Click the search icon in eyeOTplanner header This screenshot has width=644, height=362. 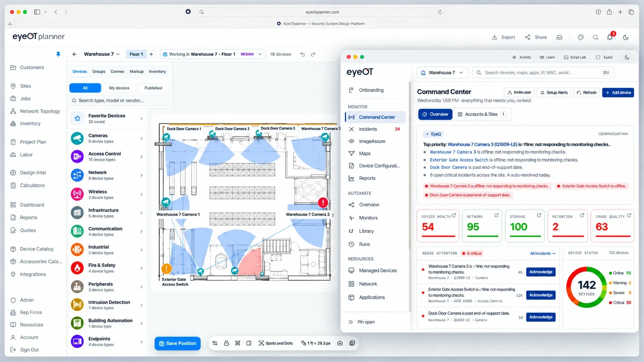coord(595,37)
